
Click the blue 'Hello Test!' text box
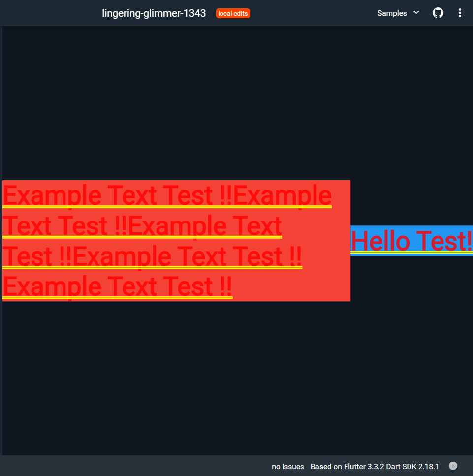[x=411, y=241]
